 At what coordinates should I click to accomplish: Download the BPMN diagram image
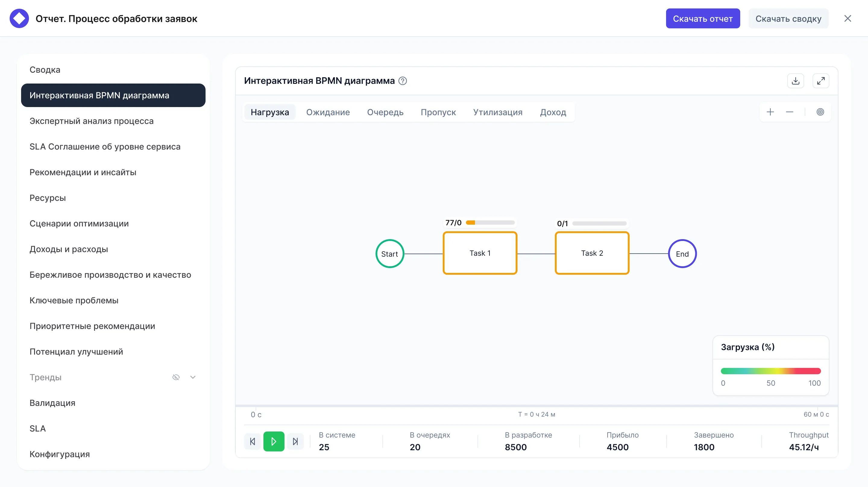click(796, 81)
